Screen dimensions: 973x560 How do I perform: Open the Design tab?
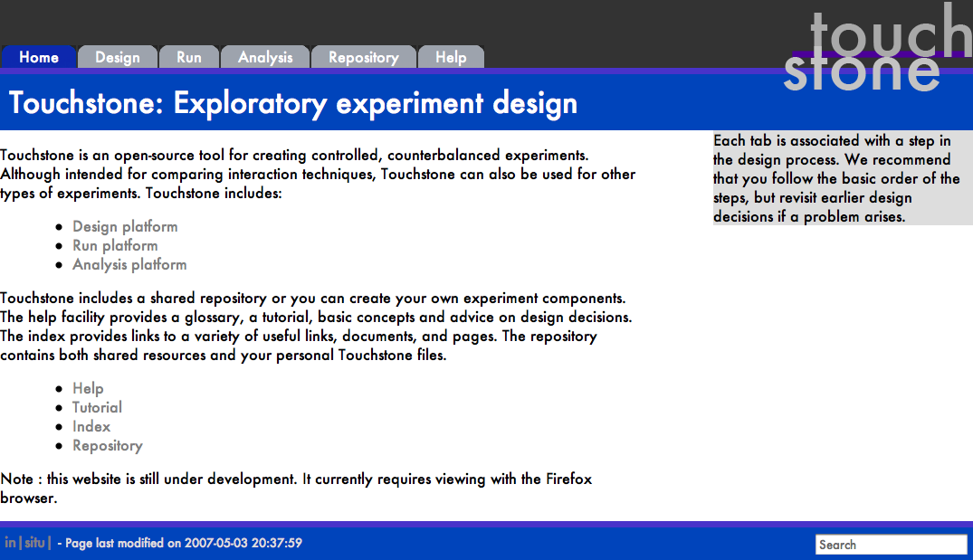118,57
